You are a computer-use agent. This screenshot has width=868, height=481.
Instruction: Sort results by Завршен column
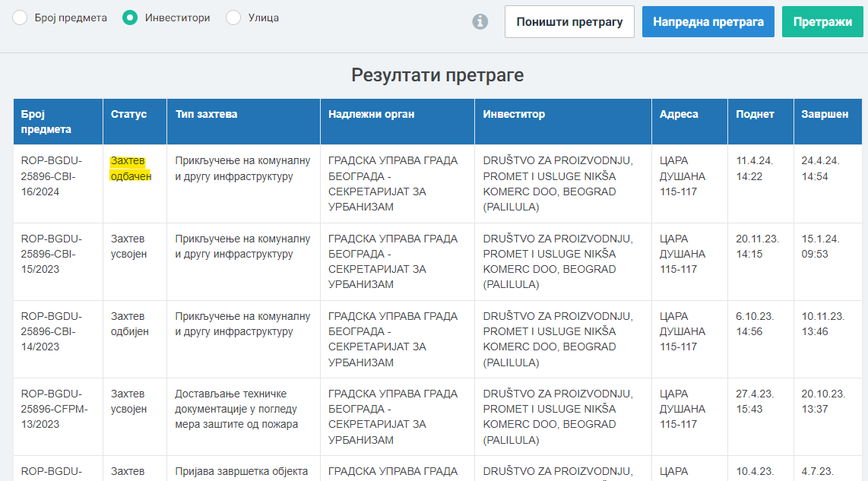click(825, 114)
